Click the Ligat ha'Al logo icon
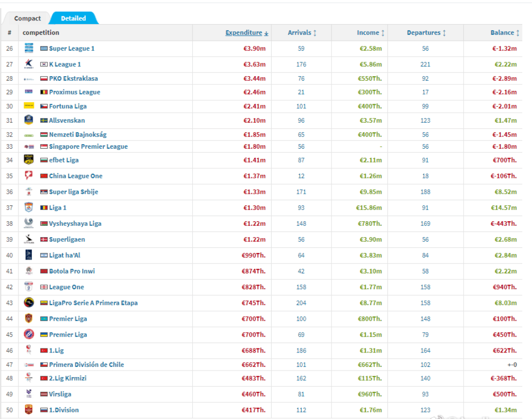 [29, 255]
